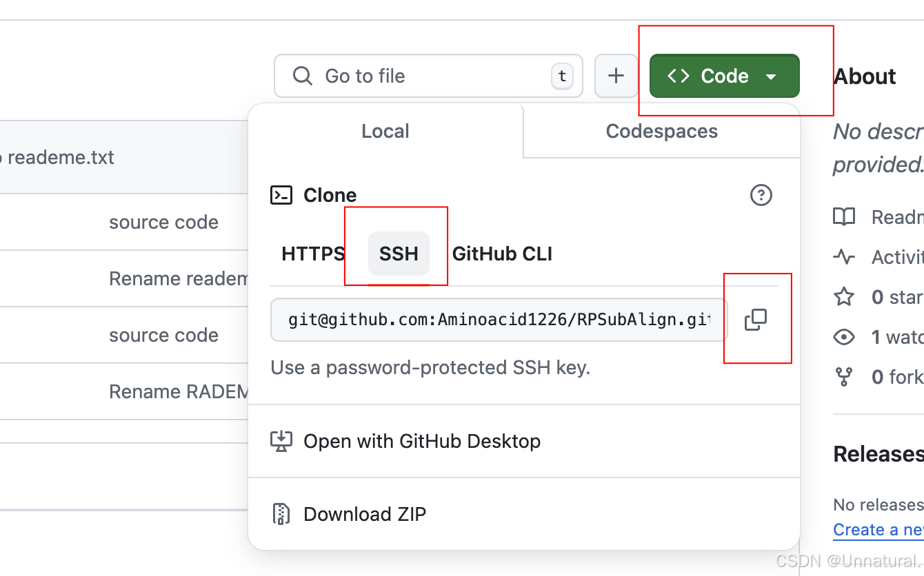Switch to the Local tab
This screenshot has height=576, width=924.
click(x=385, y=131)
